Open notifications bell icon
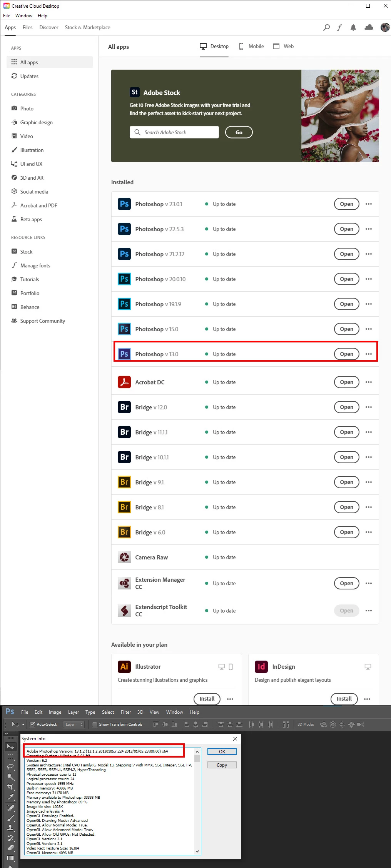The width and height of the screenshot is (391, 868). [x=353, y=27]
